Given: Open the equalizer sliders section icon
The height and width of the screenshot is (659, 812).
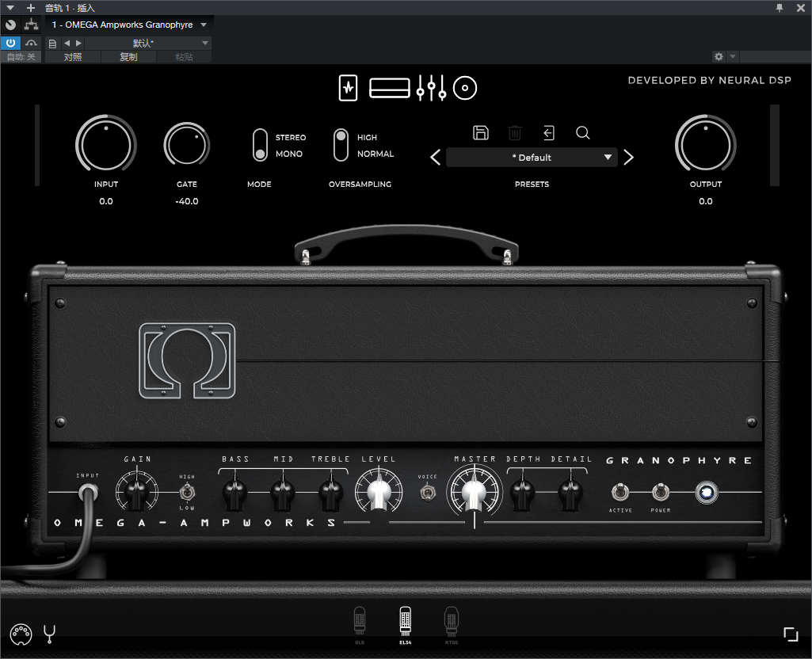Looking at the screenshot, I should coord(431,87).
